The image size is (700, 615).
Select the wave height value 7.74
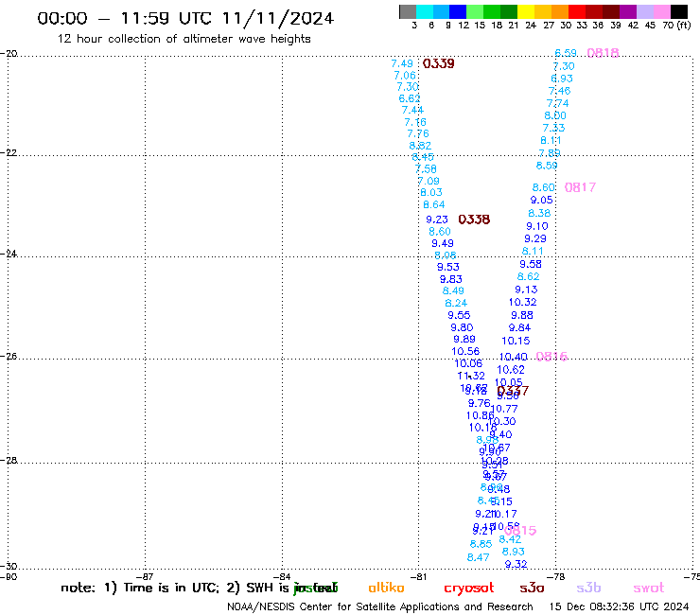point(557,104)
